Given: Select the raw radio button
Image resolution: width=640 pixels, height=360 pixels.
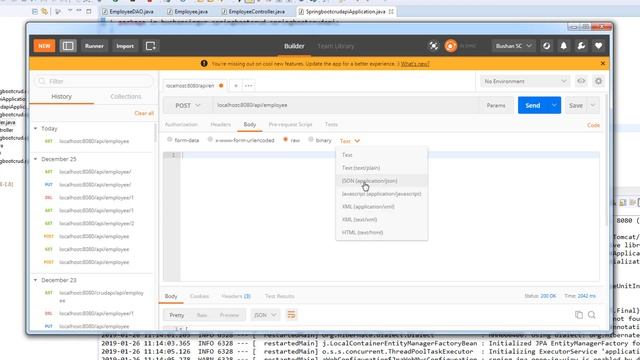Looking at the screenshot, I should (285, 140).
